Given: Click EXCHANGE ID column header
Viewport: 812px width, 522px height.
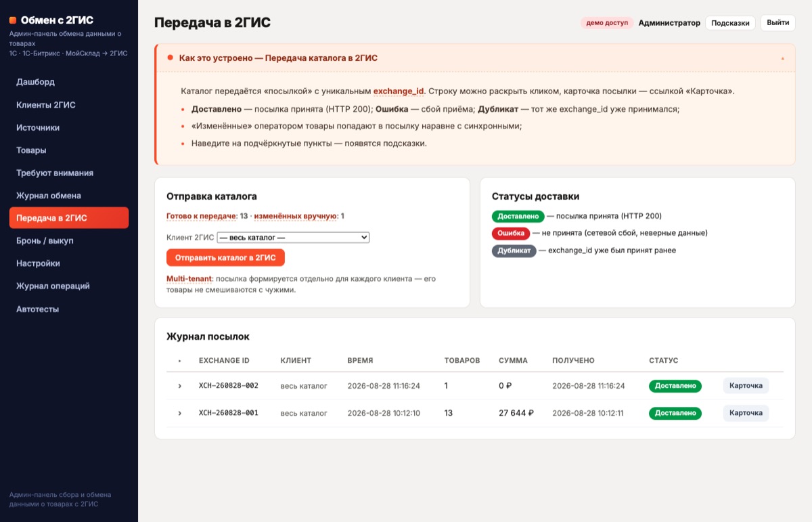Looking at the screenshot, I should 224,361.
